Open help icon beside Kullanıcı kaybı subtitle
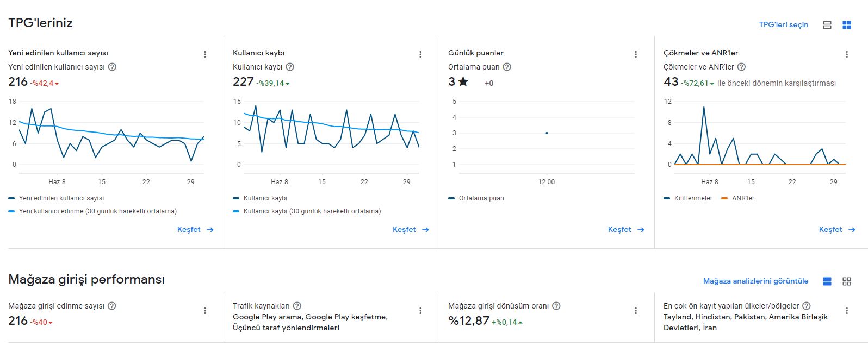Screen dimensions: 868x352 click(290, 67)
